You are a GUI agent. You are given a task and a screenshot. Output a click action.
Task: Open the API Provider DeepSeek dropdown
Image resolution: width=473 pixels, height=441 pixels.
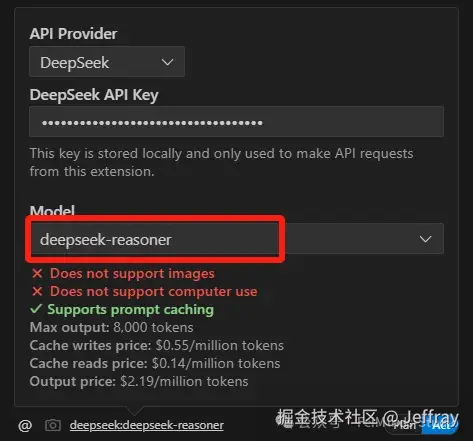[x=107, y=62]
